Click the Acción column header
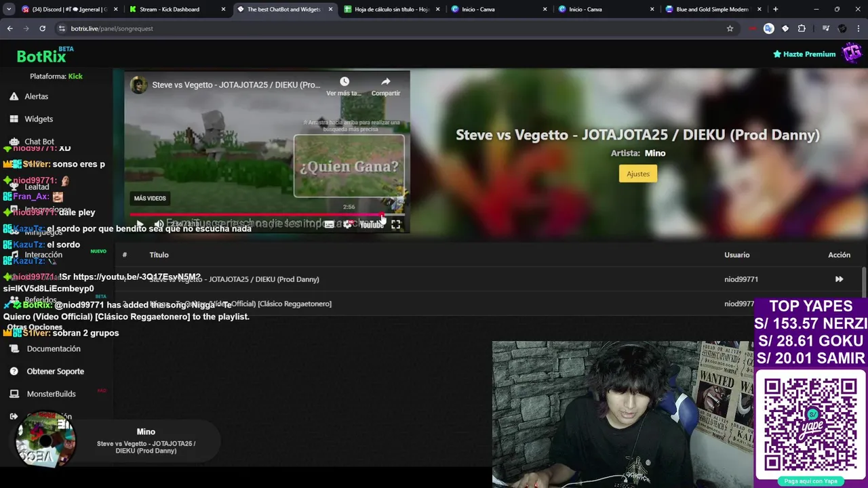The width and height of the screenshot is (868, 488). click(x=839, y=255)
